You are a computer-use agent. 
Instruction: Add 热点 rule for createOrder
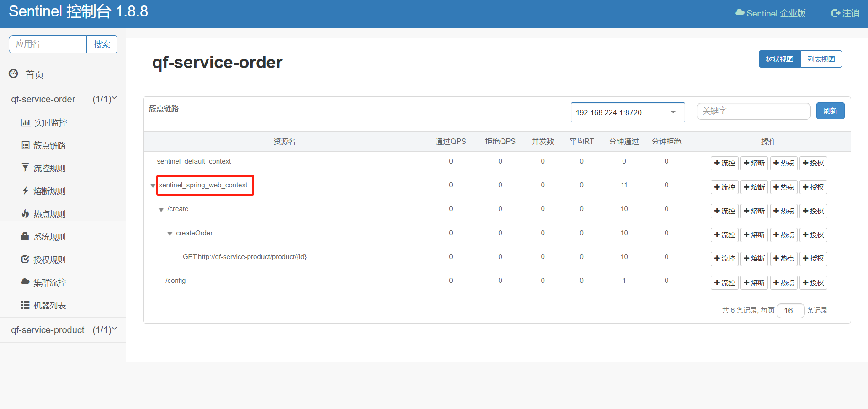coord(784,235)
